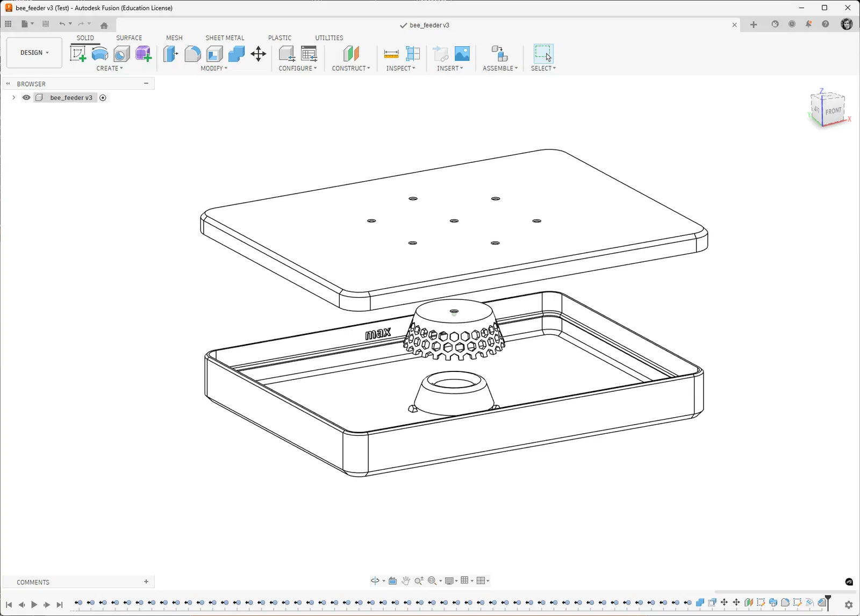
Task: Select the Hole tool icon
Action: click(x=121, y=54)
